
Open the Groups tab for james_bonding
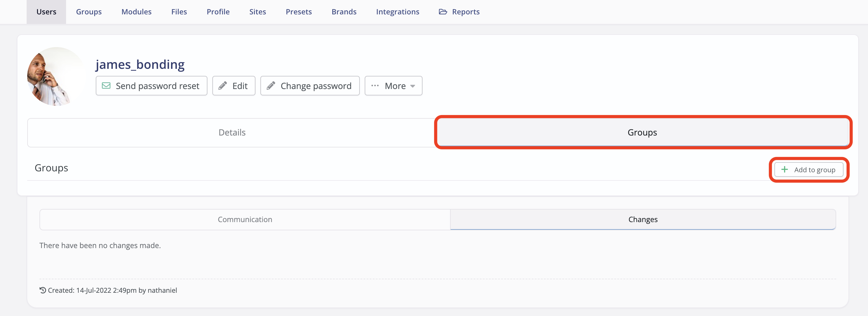[x=642, y=132]
